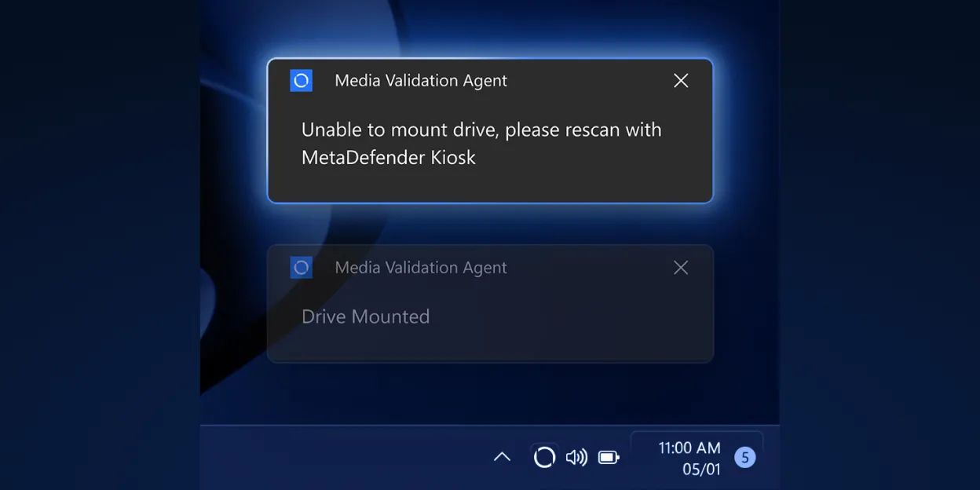Click the Media Validation Agent icon in top notification

pos(302,80)
